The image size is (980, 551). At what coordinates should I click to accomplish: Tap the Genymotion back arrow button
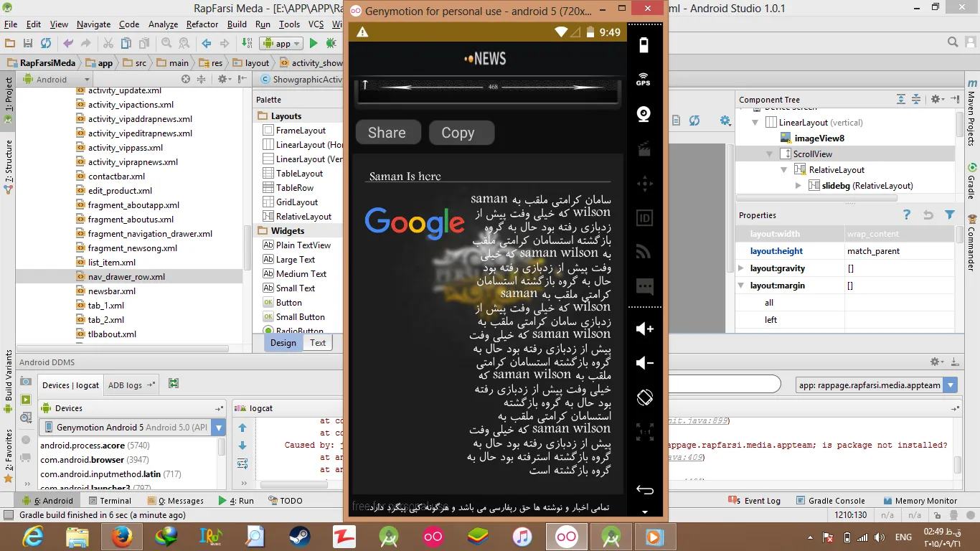click(644, 490)
